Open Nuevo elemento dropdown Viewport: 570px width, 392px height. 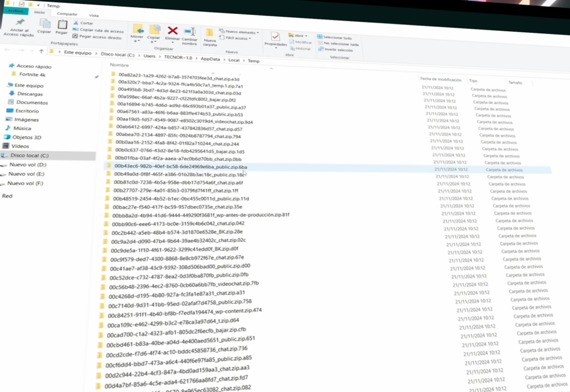pos(239,32)
